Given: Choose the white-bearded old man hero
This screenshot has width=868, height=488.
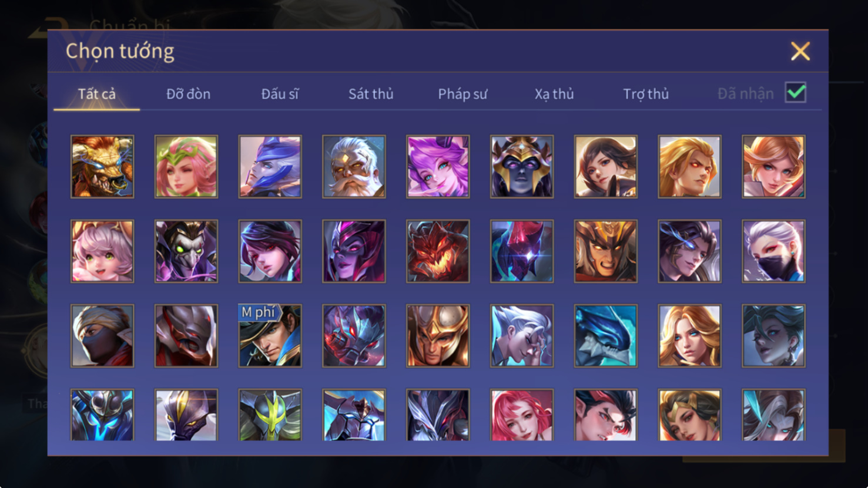Looking at the screenshot, I should pos(354,167).
